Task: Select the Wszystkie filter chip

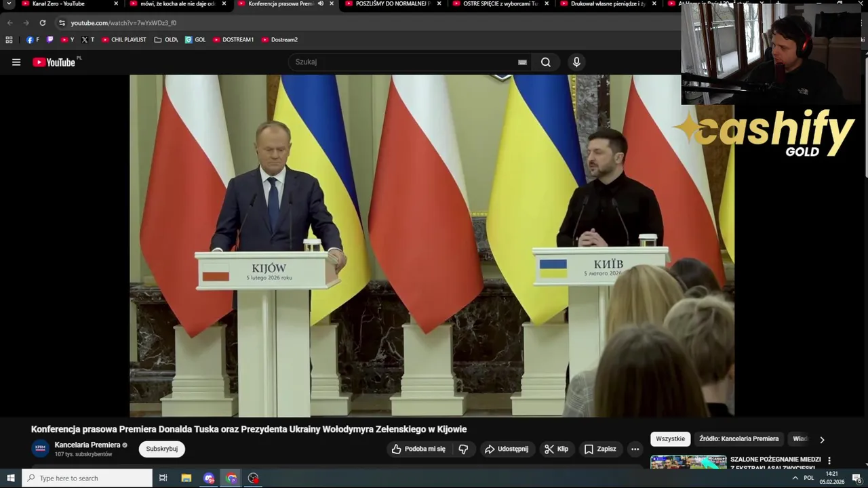Action: [x=671, y=439]
